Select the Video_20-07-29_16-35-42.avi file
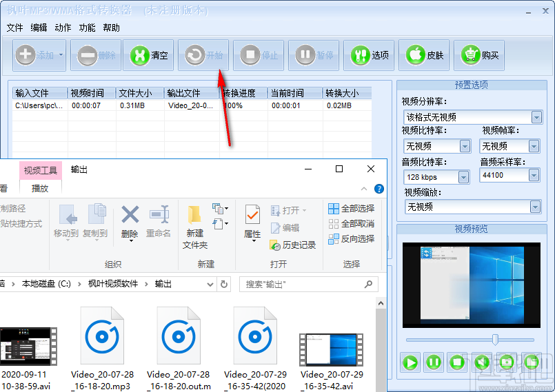Screen dimensions: 555x392 [332, 361]
